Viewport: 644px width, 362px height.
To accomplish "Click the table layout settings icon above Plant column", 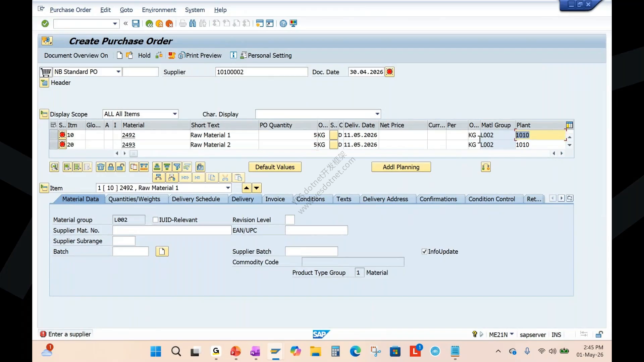I will tap(569, 125).
